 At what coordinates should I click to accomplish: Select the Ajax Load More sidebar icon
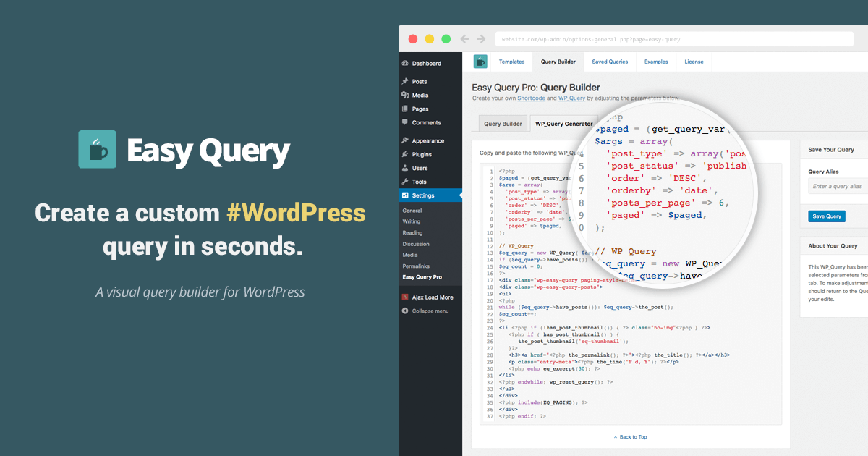pos(407,297)
